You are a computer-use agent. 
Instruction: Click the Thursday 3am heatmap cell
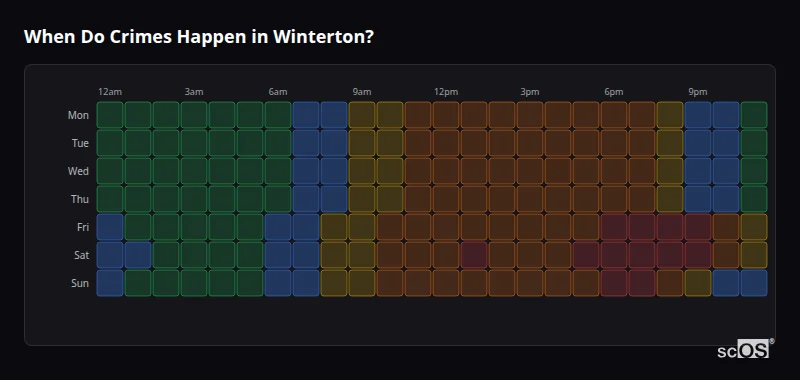[x=194, y=199]
